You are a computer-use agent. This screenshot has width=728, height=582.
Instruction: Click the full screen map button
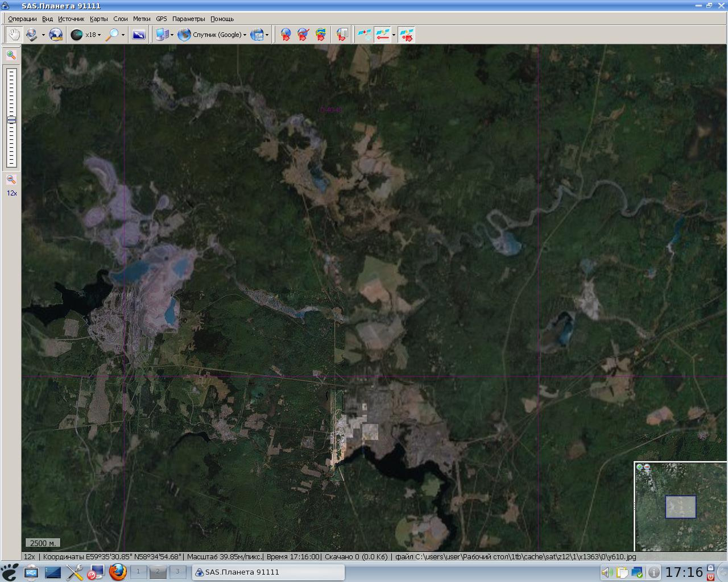click(139, 35)
